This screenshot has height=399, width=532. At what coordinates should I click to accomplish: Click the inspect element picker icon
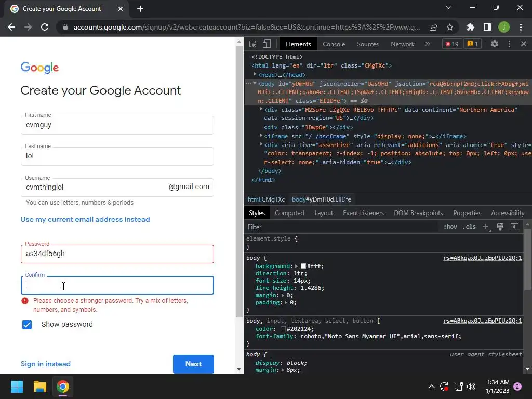[x=253, y=44]
